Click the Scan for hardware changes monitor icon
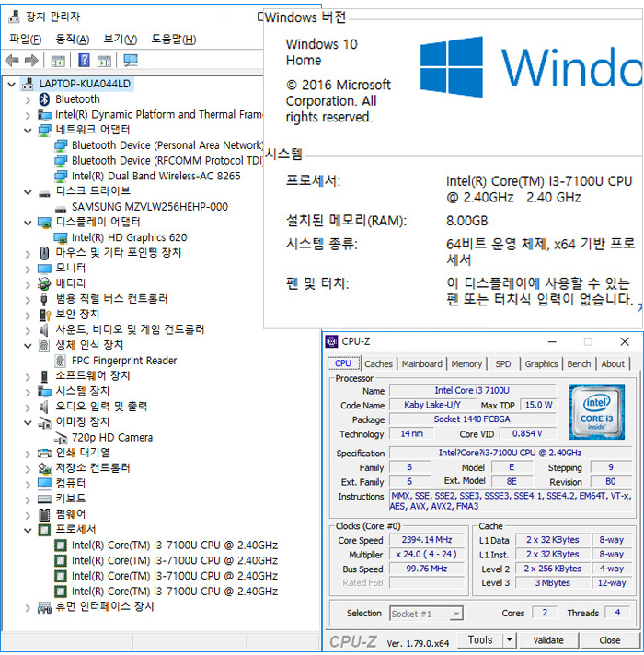Image resolution: width=644 pixels, height=655 pixels. (x=131, y=61)
